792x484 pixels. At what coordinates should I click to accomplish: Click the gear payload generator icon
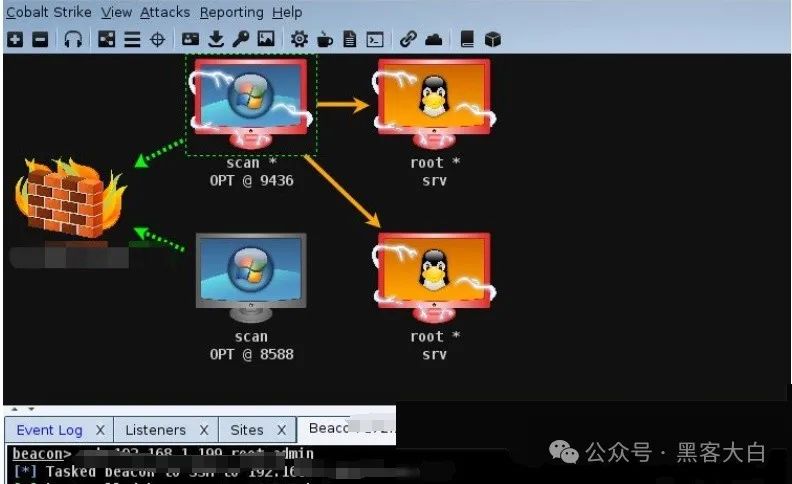pyautogui.click(x=299, y=39)
